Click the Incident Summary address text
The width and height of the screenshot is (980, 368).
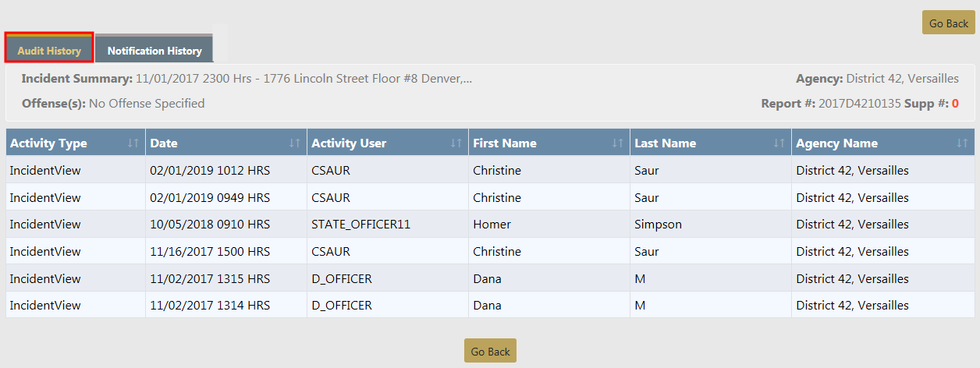(x=304, y=79)
